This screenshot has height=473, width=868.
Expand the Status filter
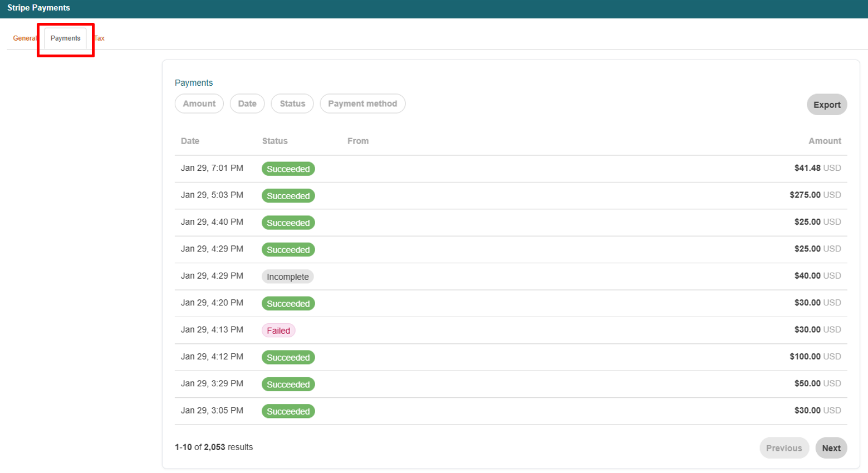tap(292, 104)
